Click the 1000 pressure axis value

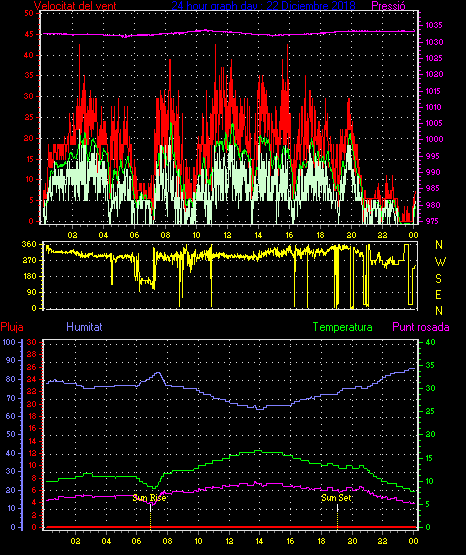(434, 139)
